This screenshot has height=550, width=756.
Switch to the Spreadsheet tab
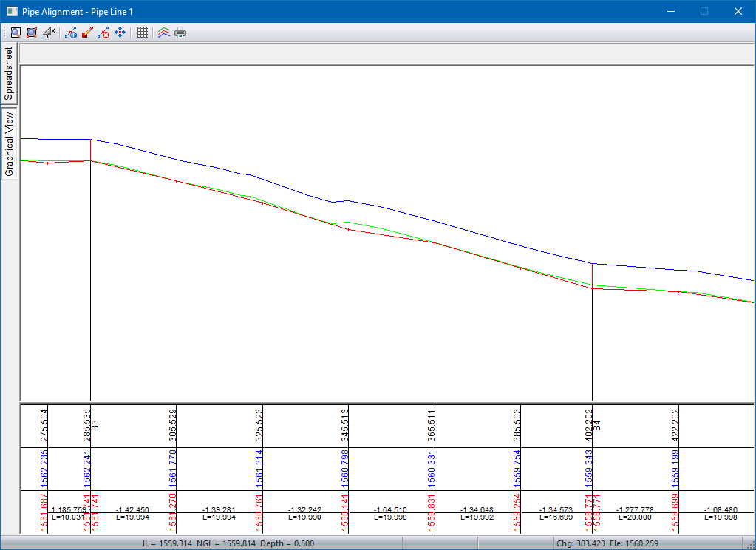(x=9, y=74)
